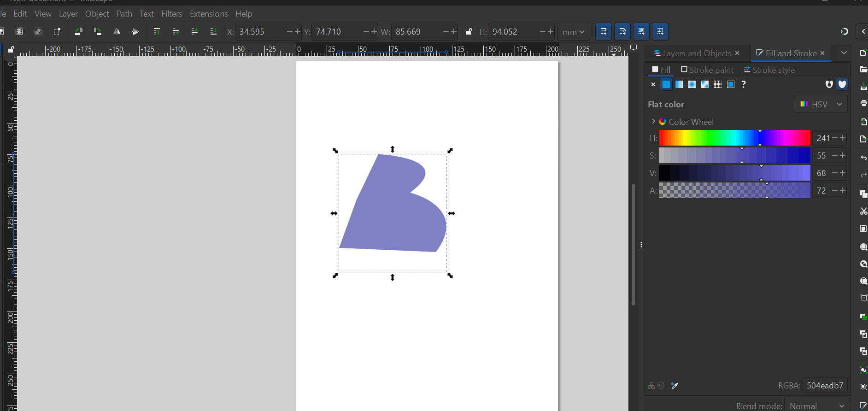The width and height of the screenshot is (868, 411).
Task: Click the Hue slider bar
Action: tap(734, 138)
